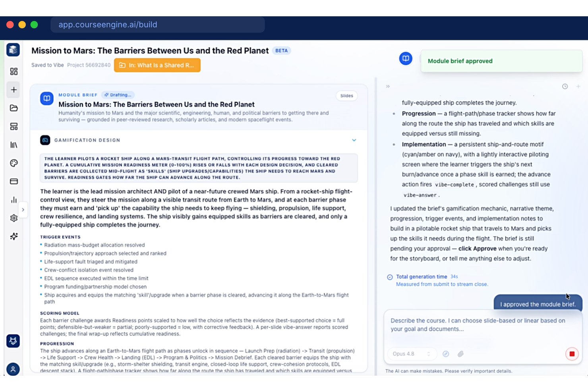The width and height of the screenshot is (588, 392).
Task: Expand the sidebar with the arrow handle
Action: pos(23,210)
